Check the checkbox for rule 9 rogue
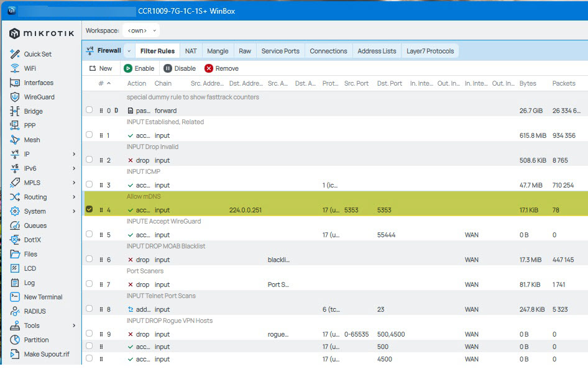 pos(90,334)
